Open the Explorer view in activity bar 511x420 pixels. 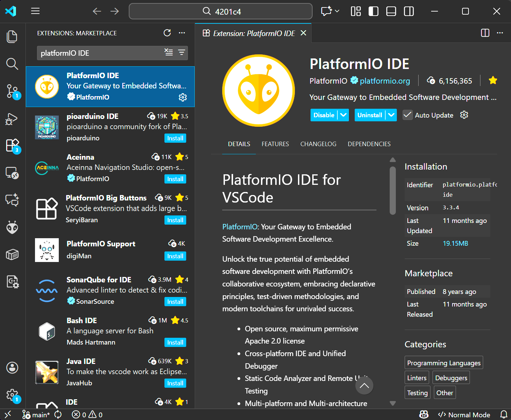coord(12,37)
